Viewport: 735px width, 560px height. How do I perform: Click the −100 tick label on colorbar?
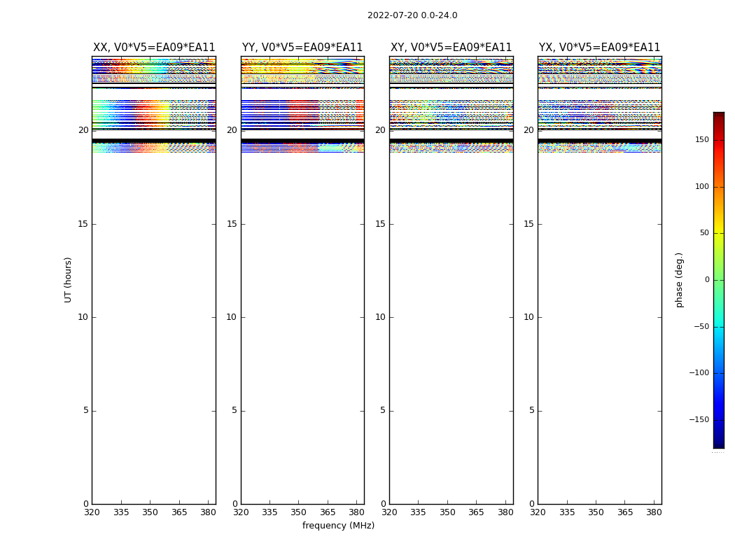coord(699,372)
